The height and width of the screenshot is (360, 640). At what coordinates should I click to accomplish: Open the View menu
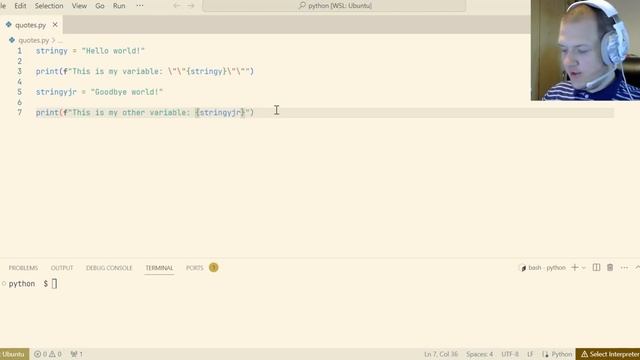tap(79, 6)
